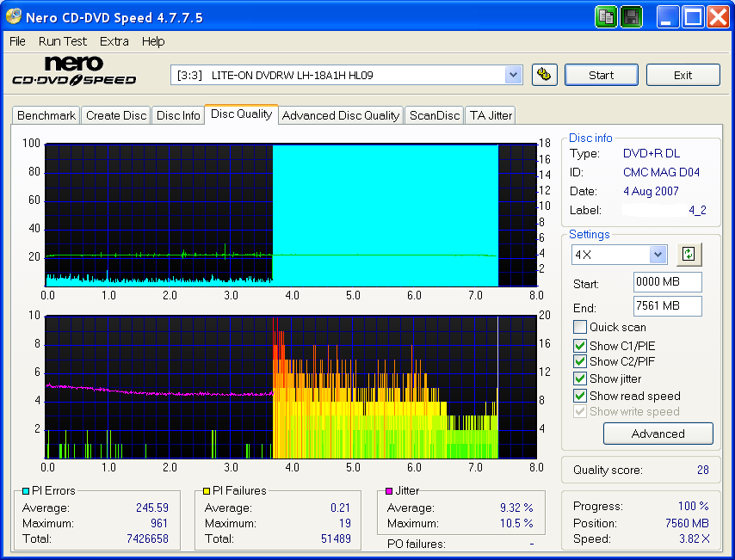Image resolution: width=735 pixels, height=560 pixels.
Task: Open the drive selection dropdown
Action: 514,75
